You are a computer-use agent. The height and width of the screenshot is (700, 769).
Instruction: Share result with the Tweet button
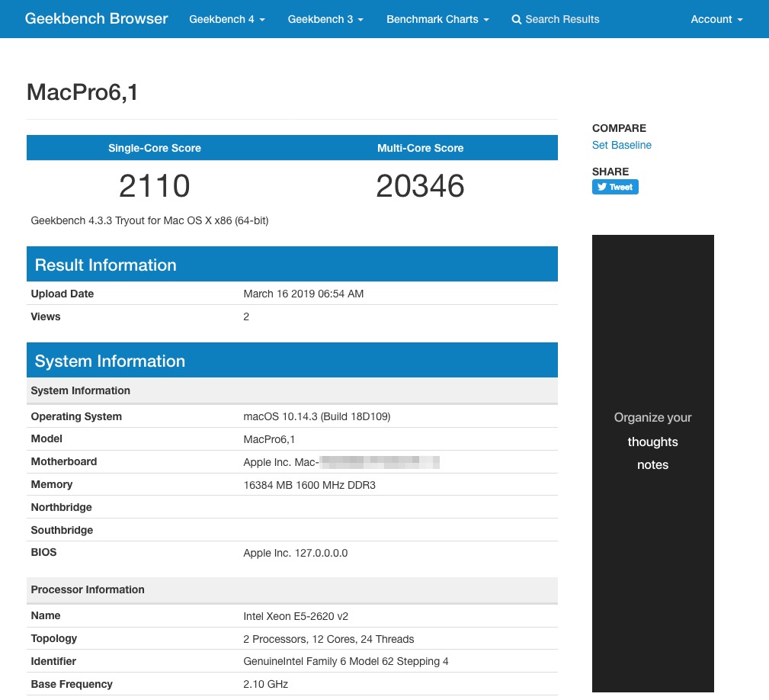(x=615, y=187)
